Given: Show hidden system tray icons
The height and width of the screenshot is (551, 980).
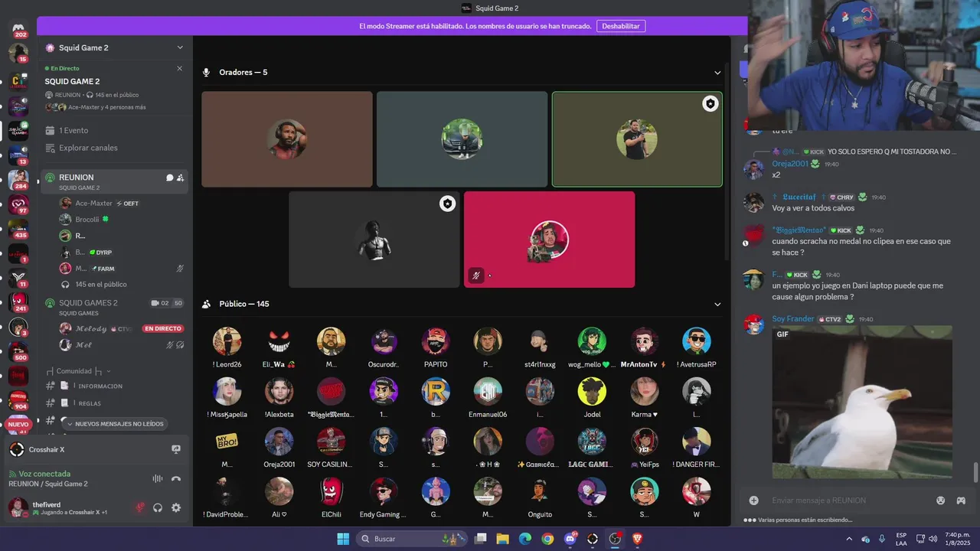Looking at the screenshot, I should pos(849,539).
